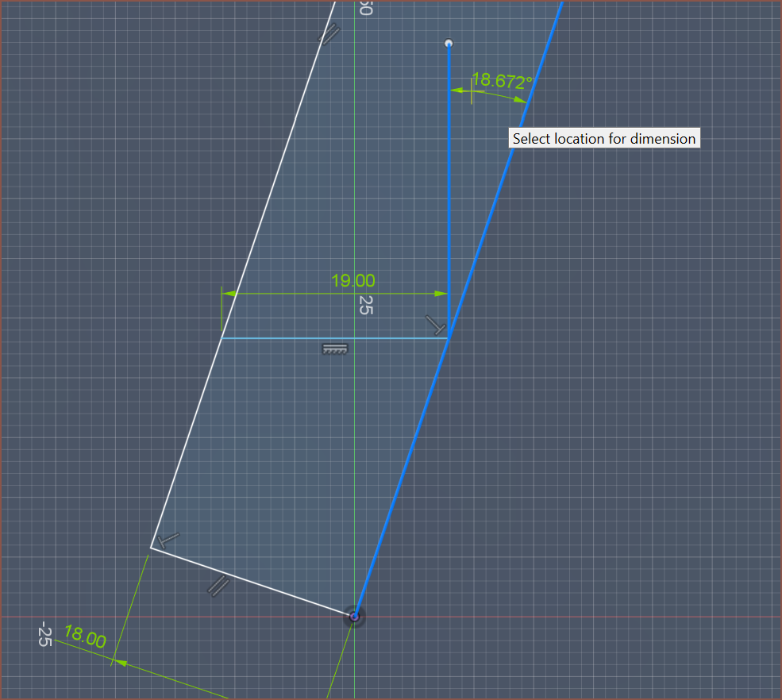
Task: Click the 19.00 dimension value
Action: coord(352,280)
